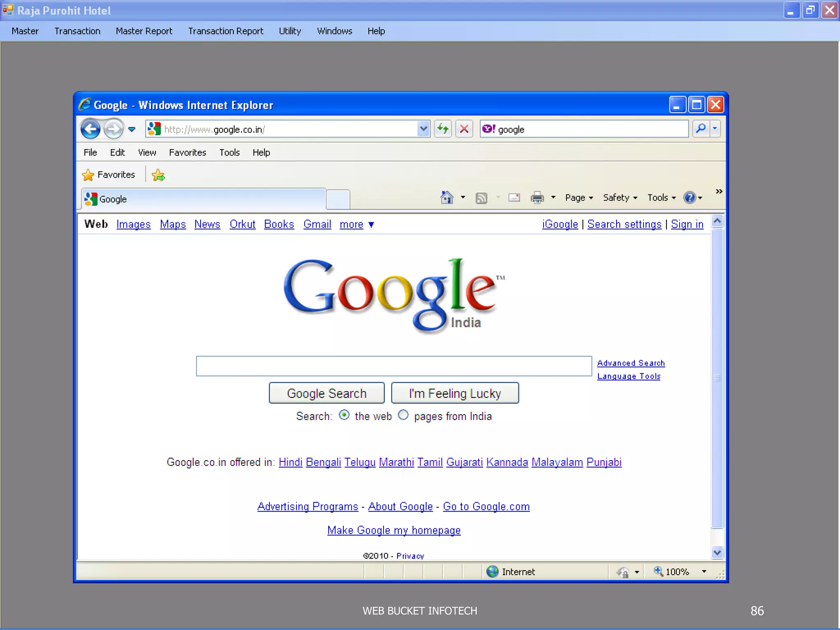
Task: Expand the Google 'more' dropdown
Action: coord(357,225)
